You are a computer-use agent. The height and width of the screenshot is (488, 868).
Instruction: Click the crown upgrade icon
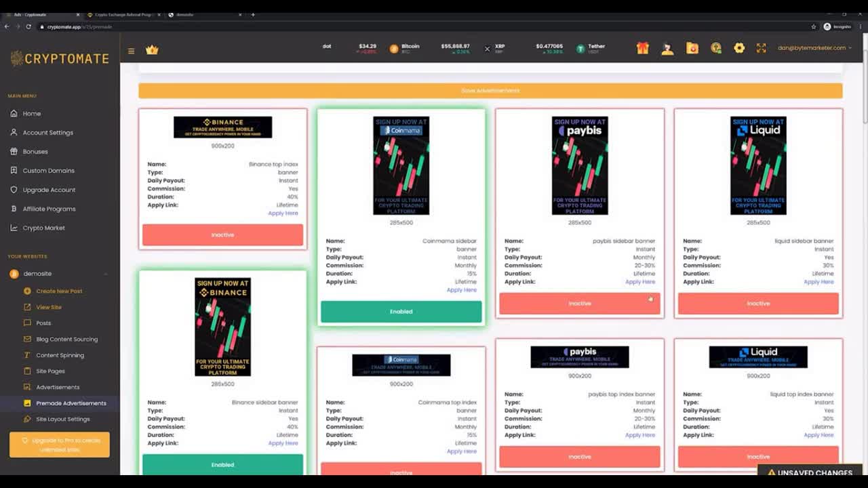point(152,50)
